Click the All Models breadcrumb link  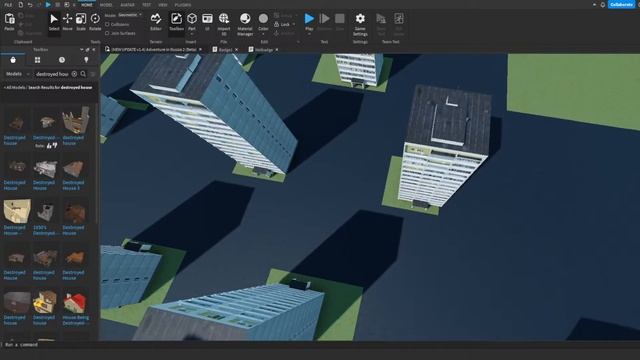click(15, 87)
